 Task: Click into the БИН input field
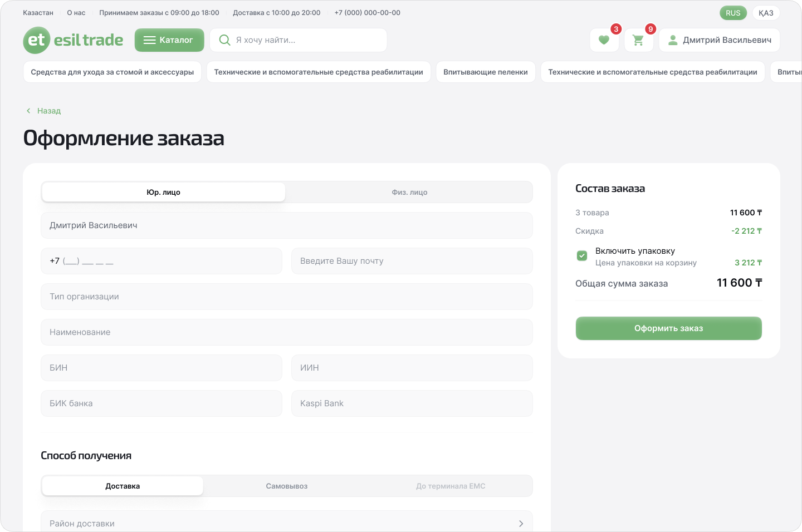pos(162,368)
